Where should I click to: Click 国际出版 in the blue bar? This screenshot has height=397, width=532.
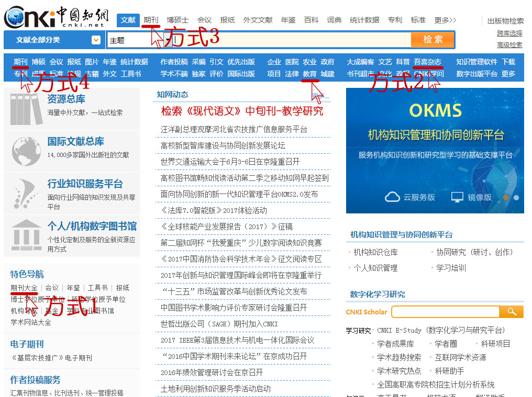[241, 74]
